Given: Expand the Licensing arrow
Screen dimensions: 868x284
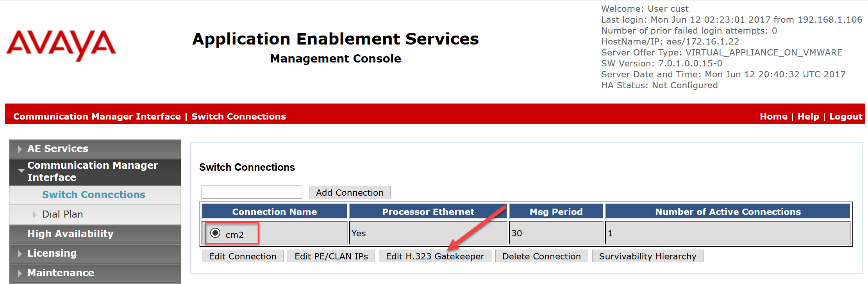Looking at the screenshot, I should tap(20, 254).
